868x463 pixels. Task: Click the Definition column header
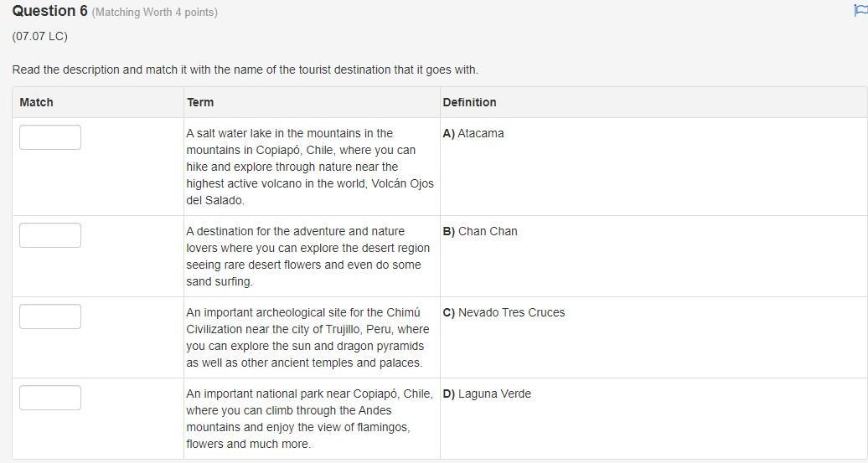(x=469, y=102)
